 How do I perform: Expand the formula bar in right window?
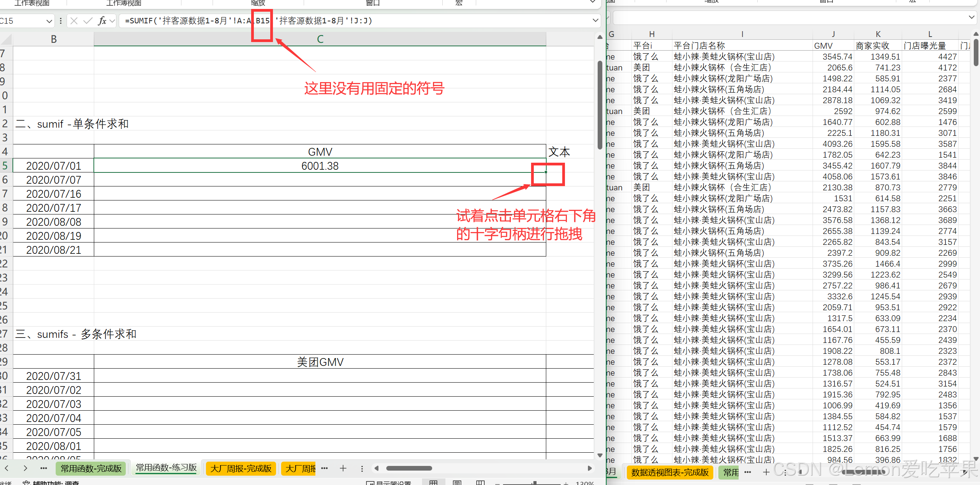click(x=972, y=17)
